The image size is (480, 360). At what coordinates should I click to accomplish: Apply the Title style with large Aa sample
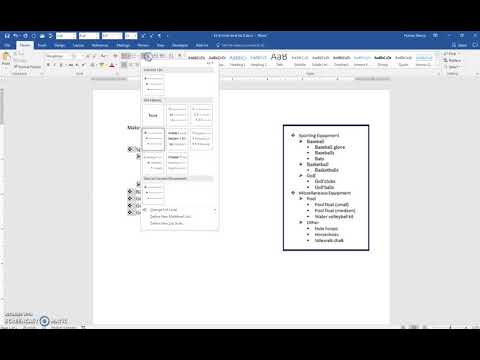coord(279,59)
